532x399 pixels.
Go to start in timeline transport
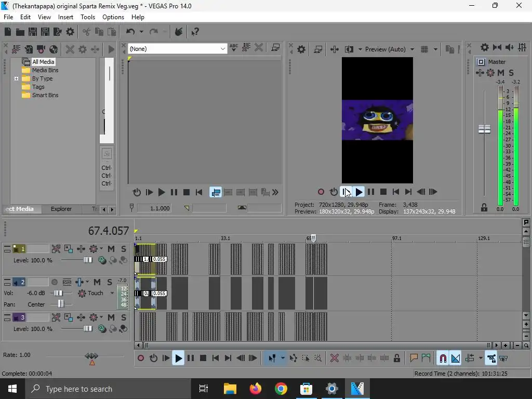(216, 358)
